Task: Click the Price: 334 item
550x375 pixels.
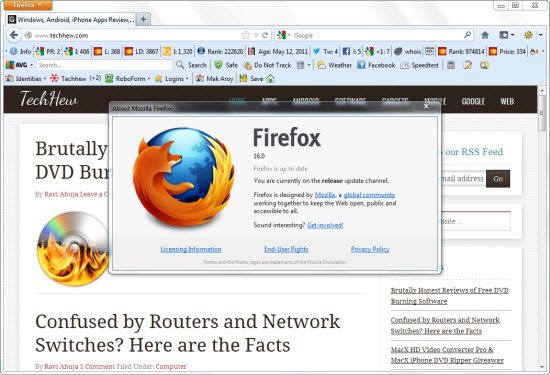Action: pos(507,51)
